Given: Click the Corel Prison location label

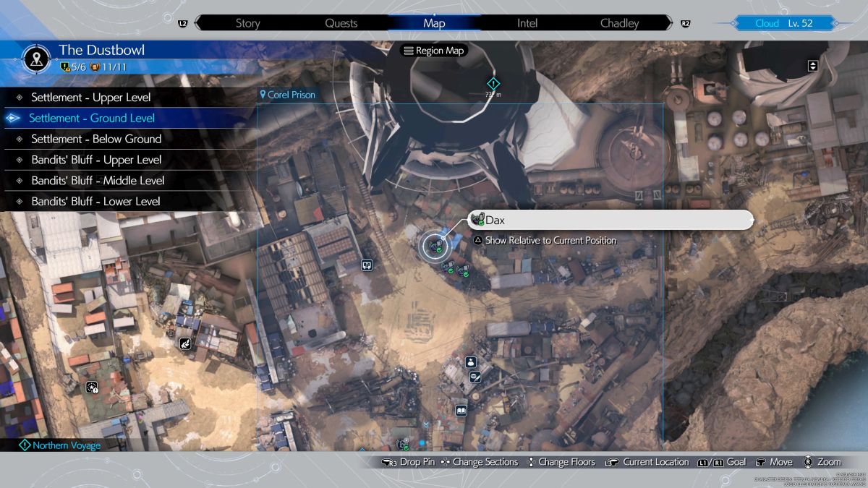Looking at the screenshot, I should click(291, 95).
